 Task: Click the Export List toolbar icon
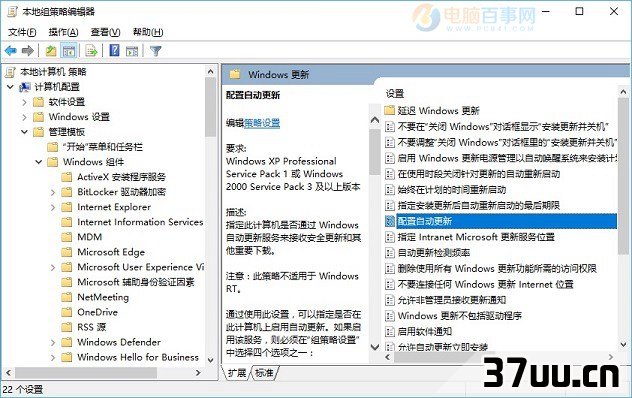click(x=91, y=51)
